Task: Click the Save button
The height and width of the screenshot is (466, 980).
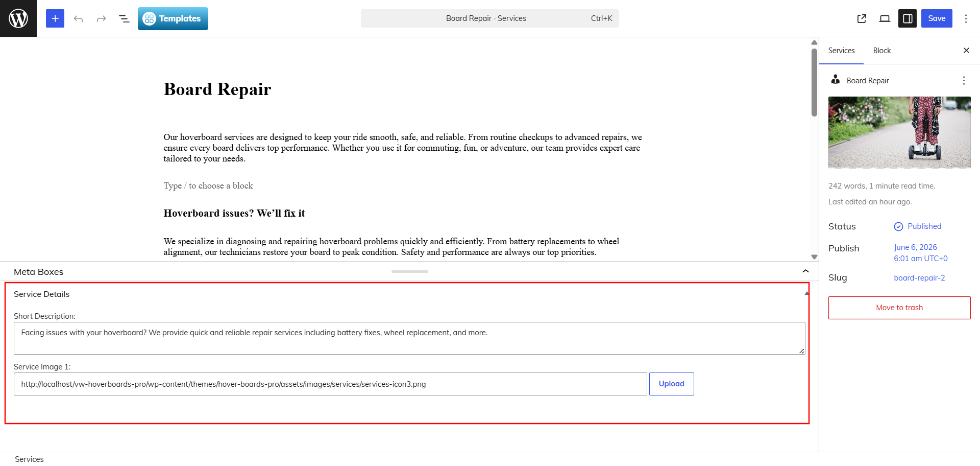Action: [937, 18]
